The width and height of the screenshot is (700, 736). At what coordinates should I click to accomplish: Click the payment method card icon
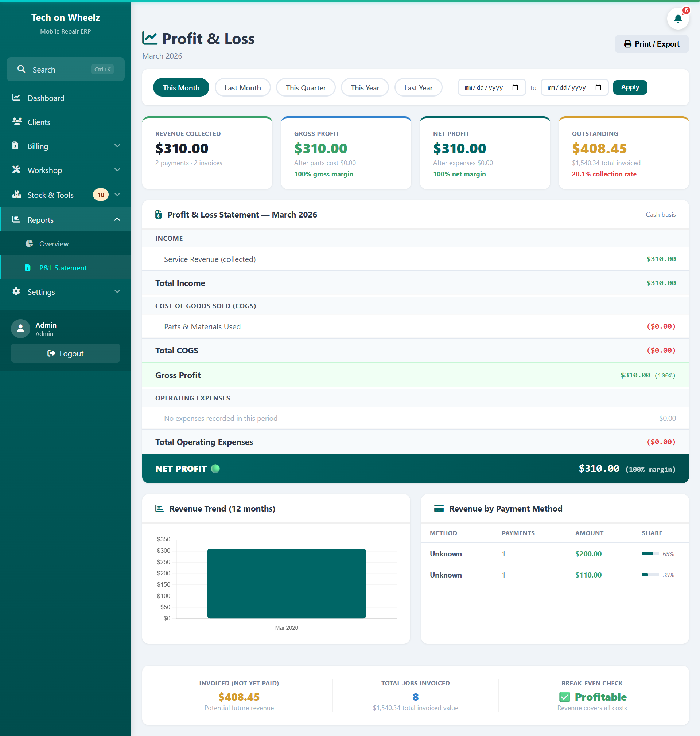(x=439, y=508)
